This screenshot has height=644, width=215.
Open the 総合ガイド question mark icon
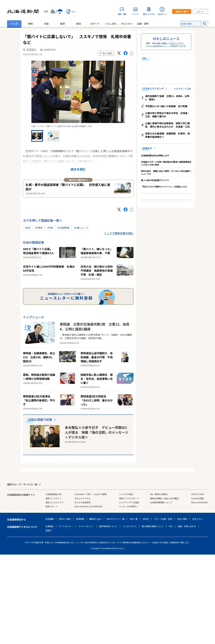tap(162, 9)
